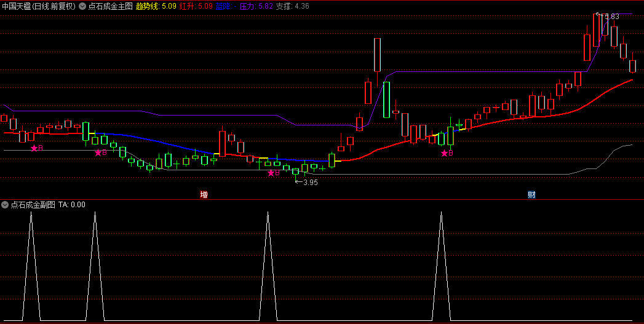
Task: Click the 3.95 lowest price label
Action: click(x=310, y=183)
